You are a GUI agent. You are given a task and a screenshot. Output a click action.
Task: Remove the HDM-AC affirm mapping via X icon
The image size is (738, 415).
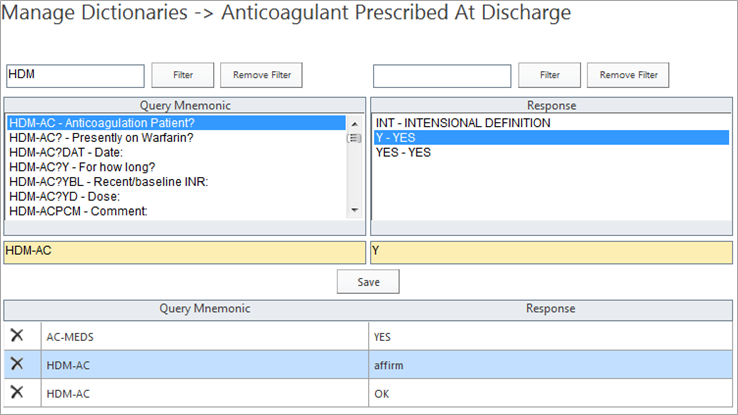click(17, 364)
